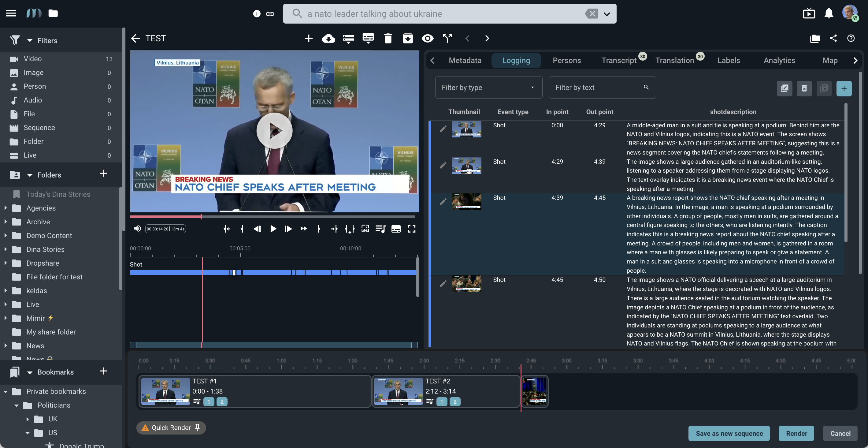This screenshot has height=448, width=868.
Task: Switch to the Transcript tab
Action: [x=619, y=60]
